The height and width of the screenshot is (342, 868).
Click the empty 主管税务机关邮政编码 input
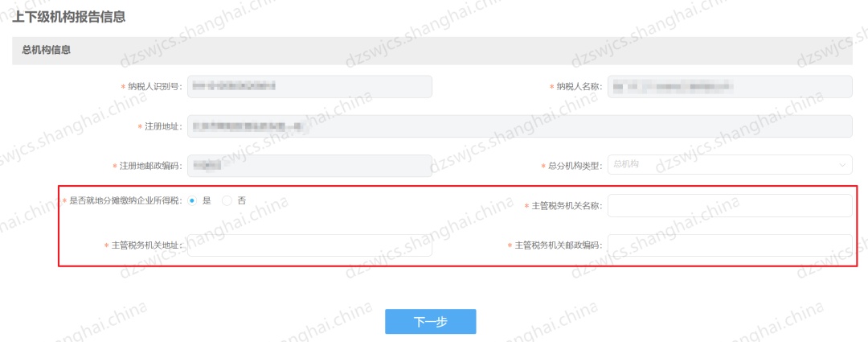coord(730,245)
